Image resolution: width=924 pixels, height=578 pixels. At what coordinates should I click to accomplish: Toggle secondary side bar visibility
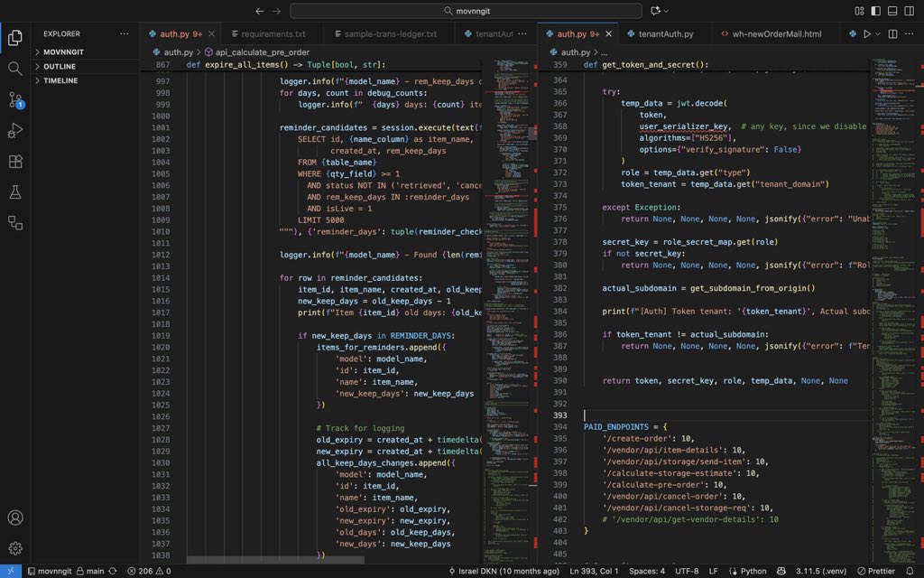point(909,11)
